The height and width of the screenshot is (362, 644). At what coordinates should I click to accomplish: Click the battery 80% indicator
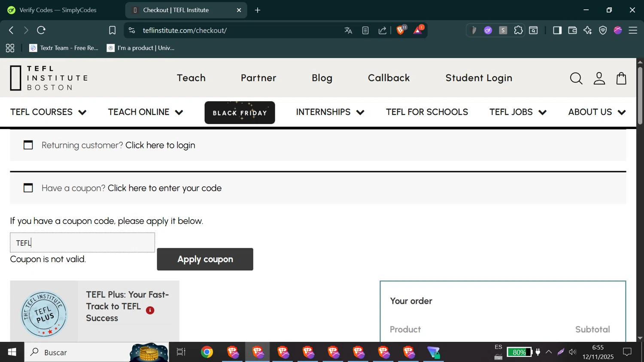[x=519, y=352]
